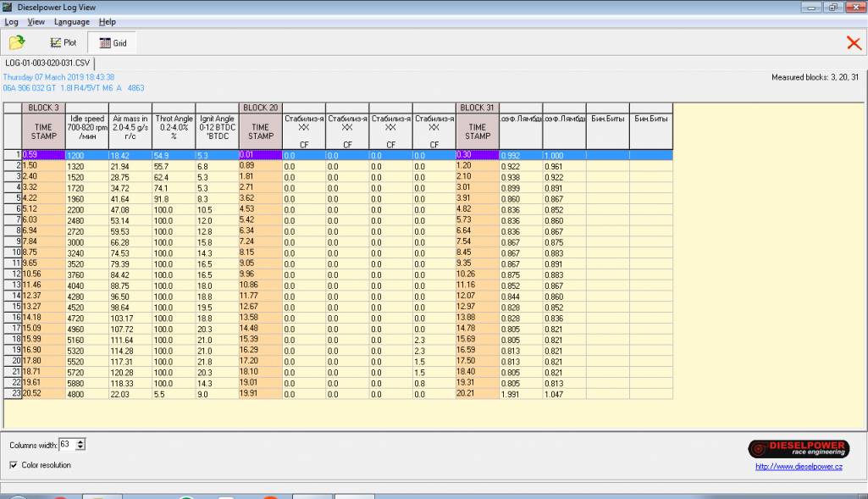Switch to the Plot view
The image size is (868, 499).
click(x=64, y=43)
